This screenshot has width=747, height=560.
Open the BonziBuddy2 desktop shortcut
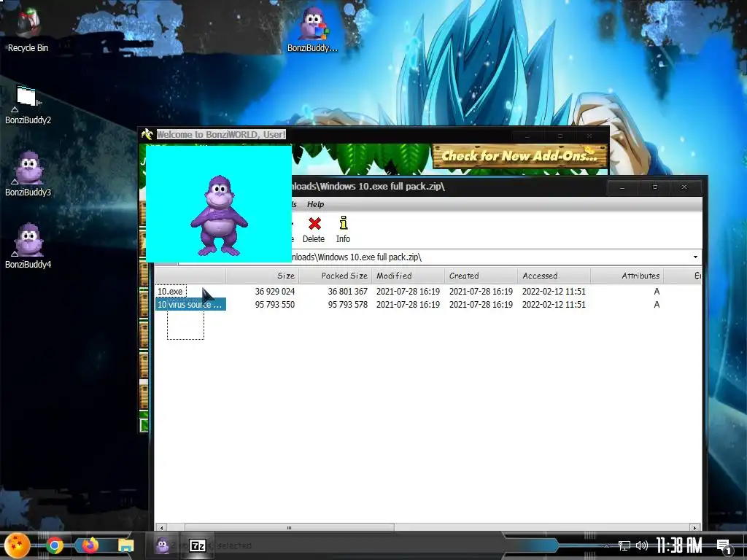pos(28,105)
